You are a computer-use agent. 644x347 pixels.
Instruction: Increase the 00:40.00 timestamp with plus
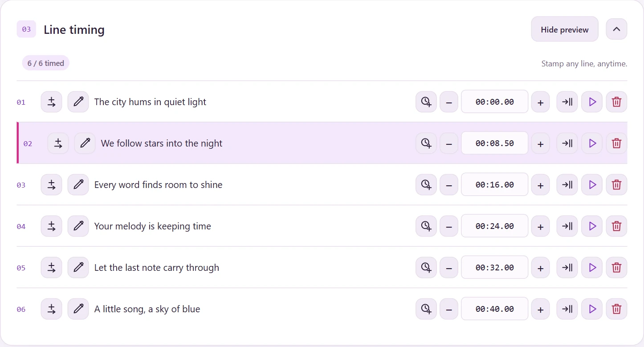point(541,309)
